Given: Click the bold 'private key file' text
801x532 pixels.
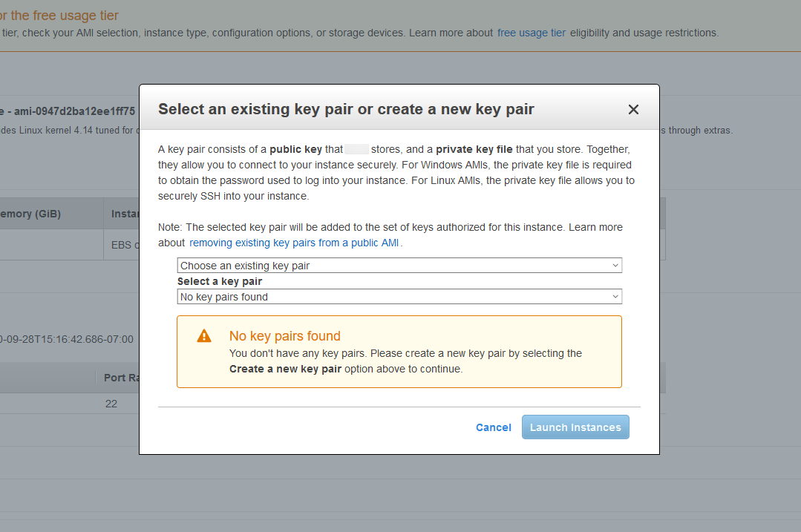Looking at the screenshot, I should click(x=474, y=149).
